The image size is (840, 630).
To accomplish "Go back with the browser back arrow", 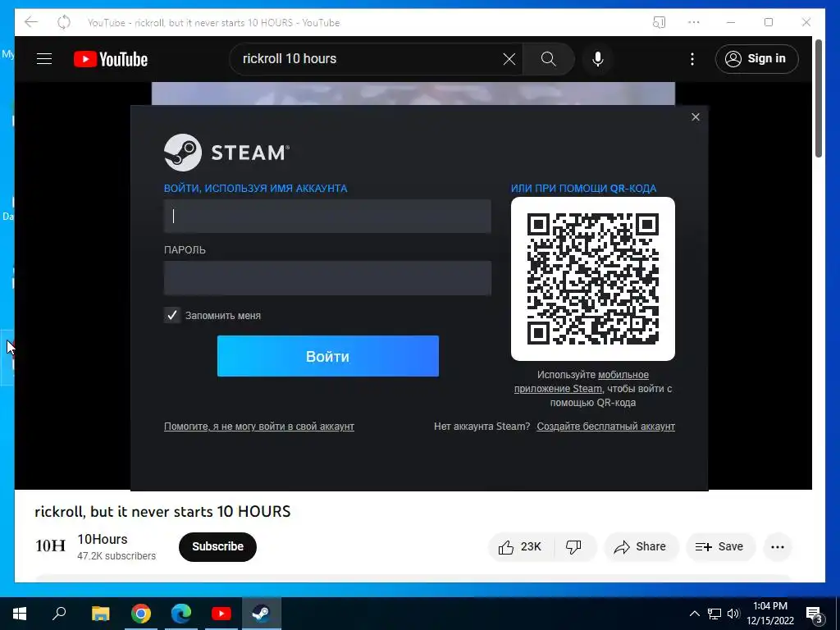I will point(31,22).
